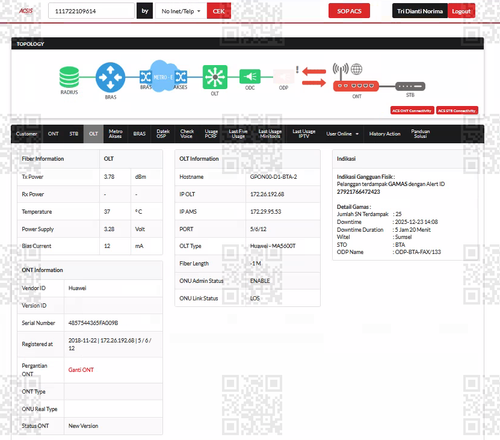Screen dimensions: 500x440
Task: Select ONU Admin Status value ENABLE
Action: pyautogui.click(x=260, y=281)
